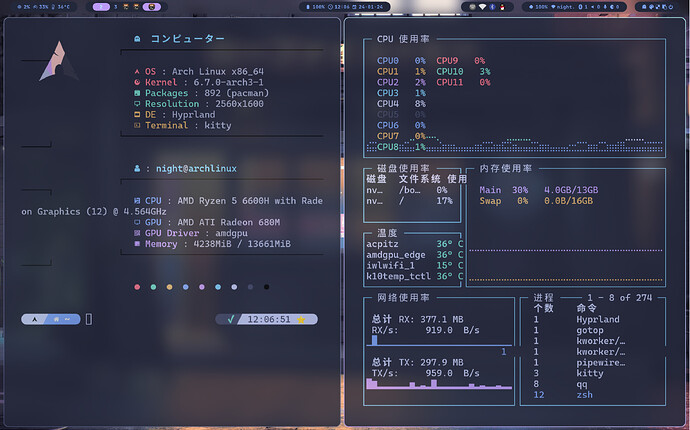
Task: Select the kitty process row
Action: (x=569, y=373)
